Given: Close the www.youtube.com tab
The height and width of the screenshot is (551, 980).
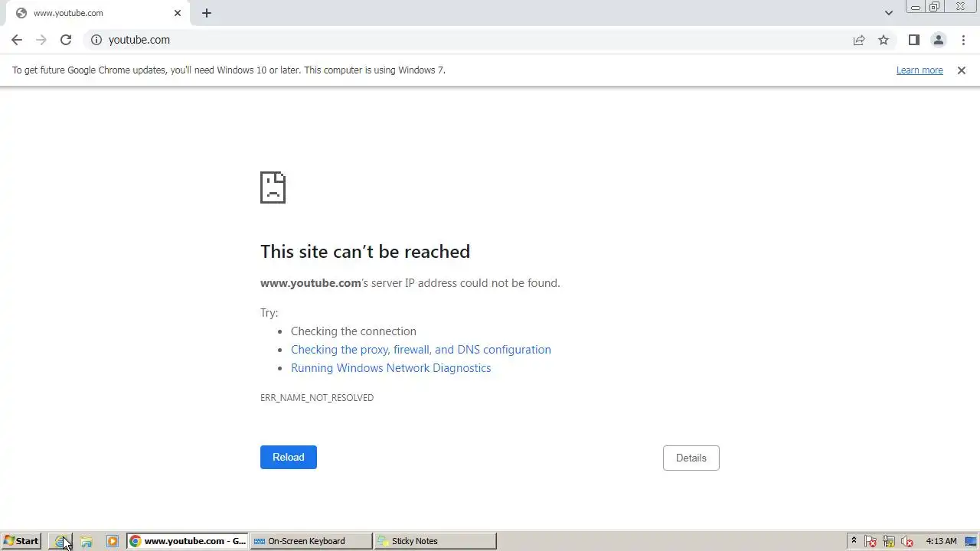Looking at the screenshot, I should [x=178, y=13].
